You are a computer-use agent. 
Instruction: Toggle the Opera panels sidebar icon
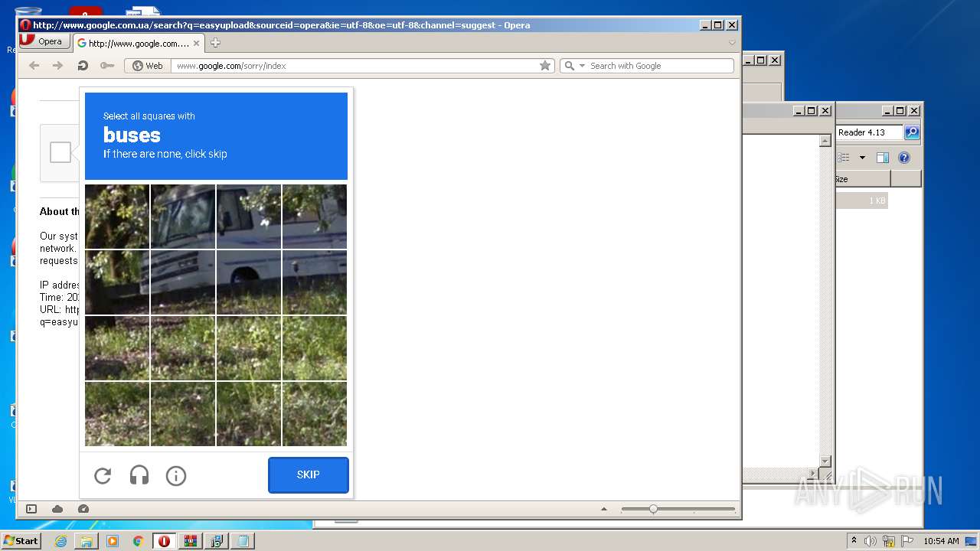[31, 509]
